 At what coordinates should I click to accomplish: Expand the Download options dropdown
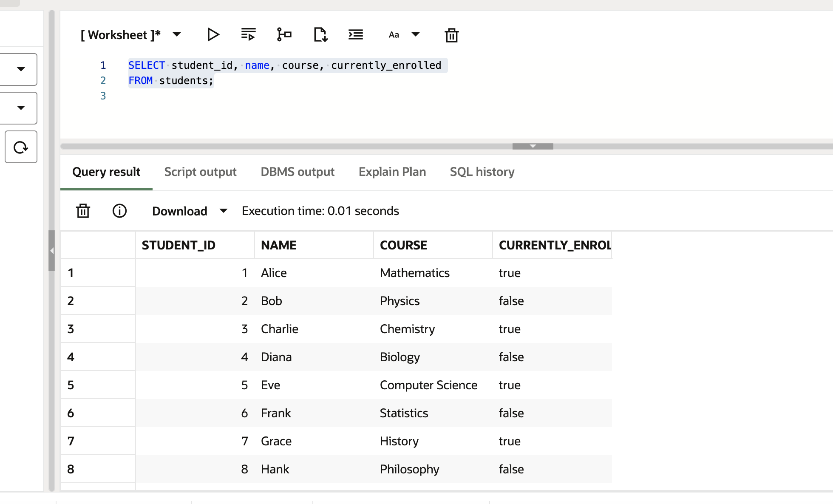[x=224, y=211]
